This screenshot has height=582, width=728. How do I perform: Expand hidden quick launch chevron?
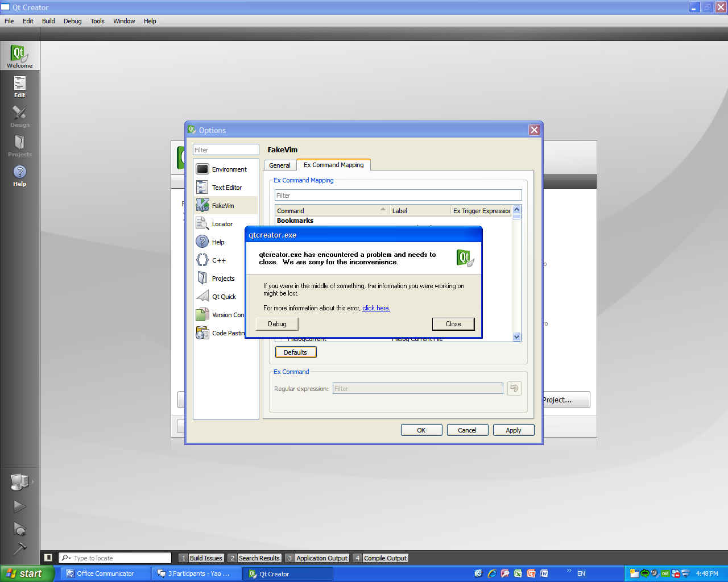[569, 571]
